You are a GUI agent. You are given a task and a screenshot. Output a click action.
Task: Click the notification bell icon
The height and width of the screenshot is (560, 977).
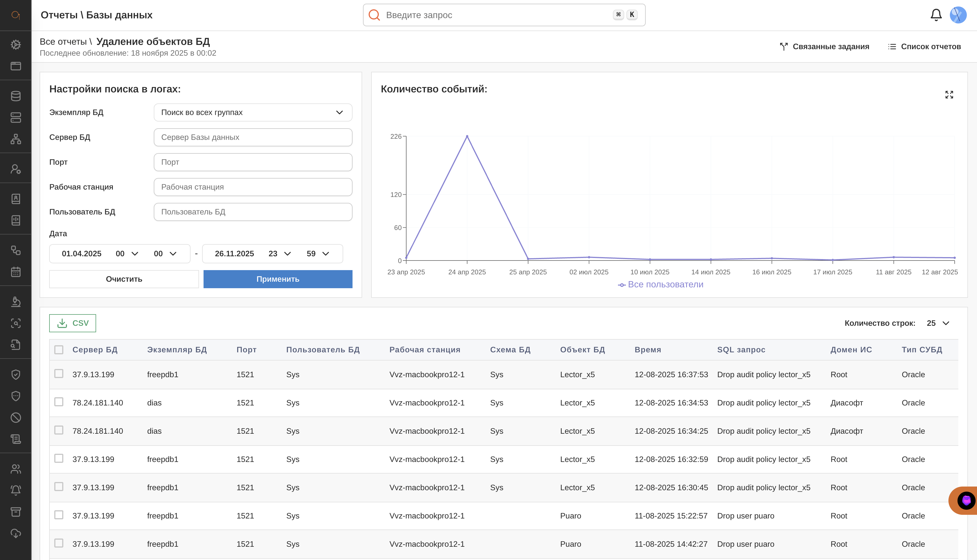[x=936, y=15]
